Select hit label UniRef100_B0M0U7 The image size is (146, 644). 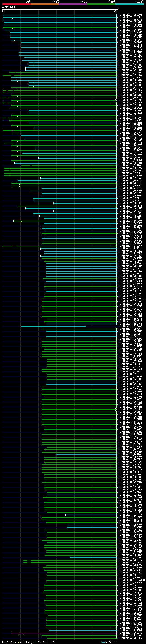coord(131,221)
